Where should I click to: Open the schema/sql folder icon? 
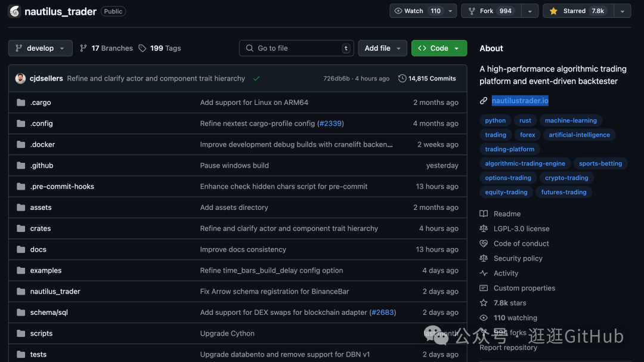(21, 312)
